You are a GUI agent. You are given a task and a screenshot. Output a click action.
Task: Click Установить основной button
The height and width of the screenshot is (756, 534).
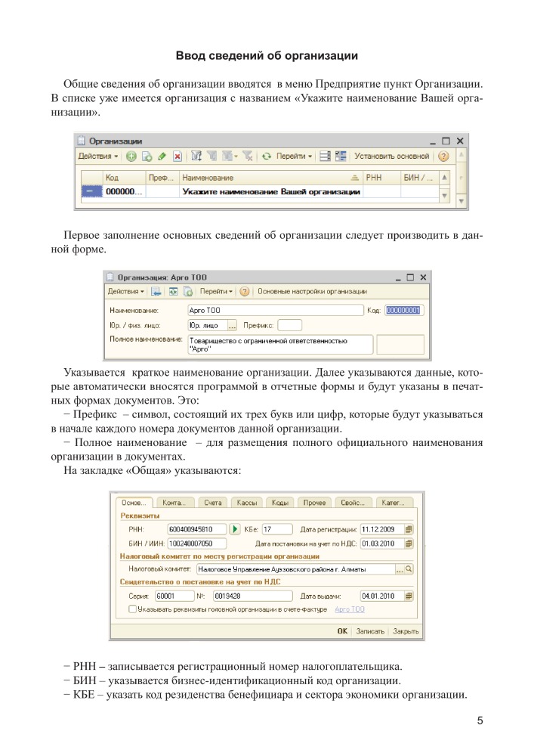tap(391, 156)
